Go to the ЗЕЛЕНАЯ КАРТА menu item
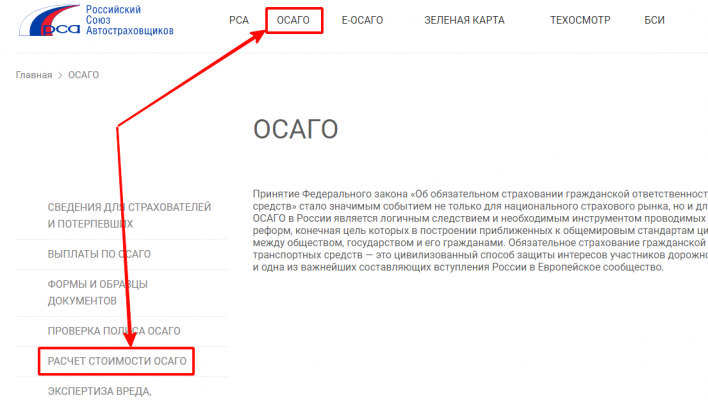This screenshot has width=708, height=400. [464, 20]
